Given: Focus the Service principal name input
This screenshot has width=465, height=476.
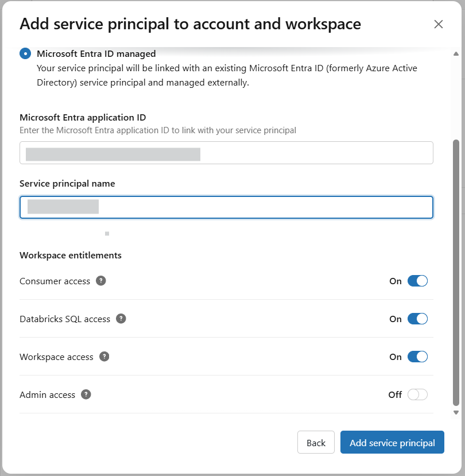Looking at the screenshot, I should coord(226,207).
